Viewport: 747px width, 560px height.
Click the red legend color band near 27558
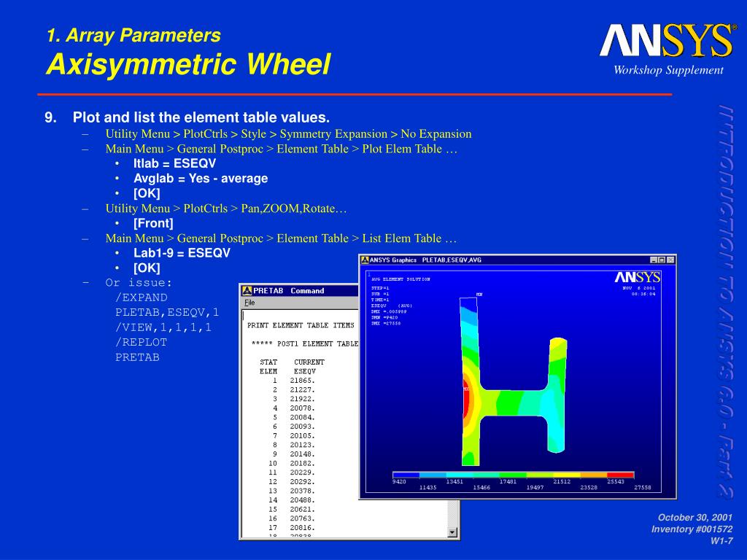coord(621,475)
